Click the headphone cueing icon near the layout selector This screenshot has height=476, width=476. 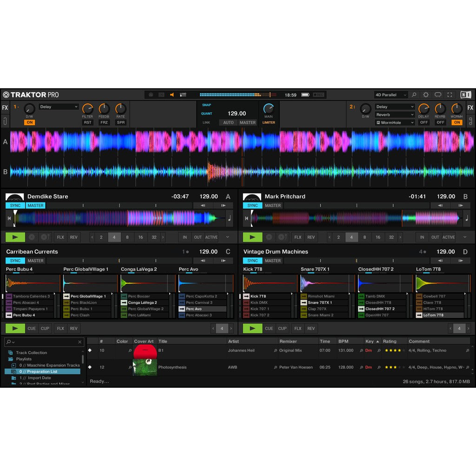click(x=438, y=94)
